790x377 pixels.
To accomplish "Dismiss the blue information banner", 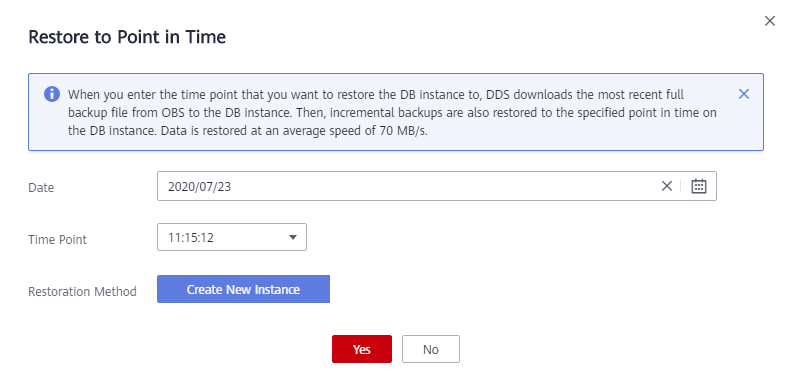I will click(744, 94).
